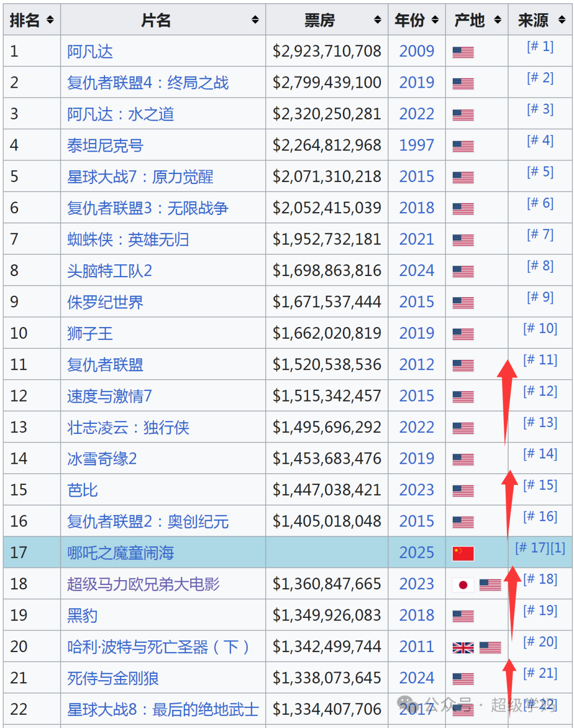The image size is (574, 728).
Task: Open the 复仇者联盟3：无限战争 link
Action: point(148,208)
